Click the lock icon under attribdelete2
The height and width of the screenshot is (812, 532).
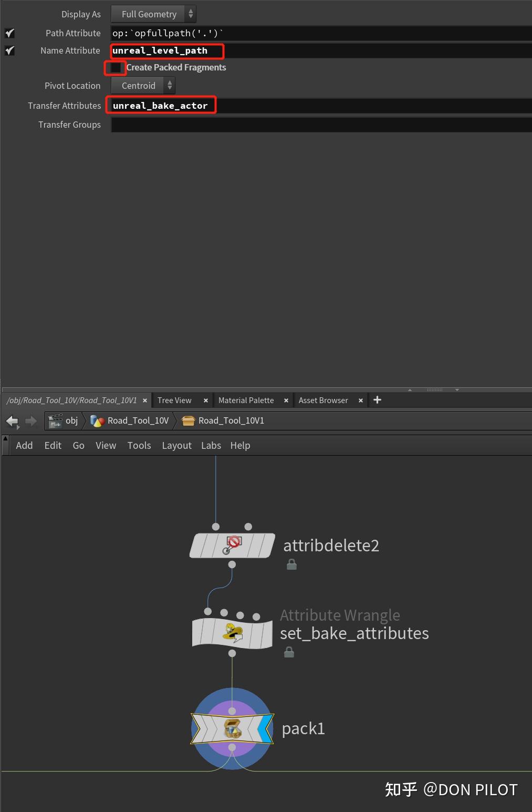291,564
